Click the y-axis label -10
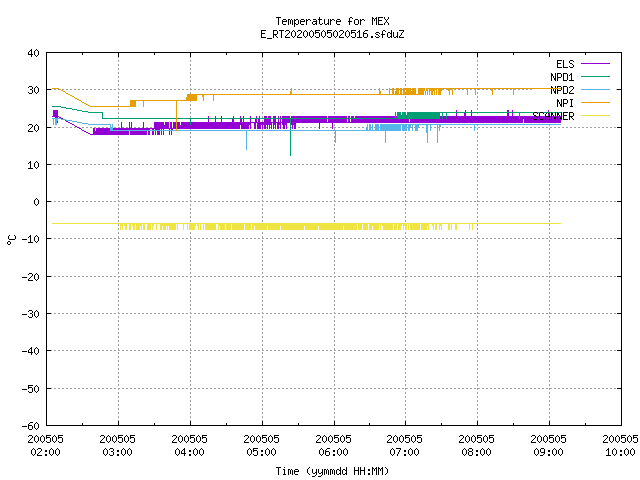 (x=31, y=239)
